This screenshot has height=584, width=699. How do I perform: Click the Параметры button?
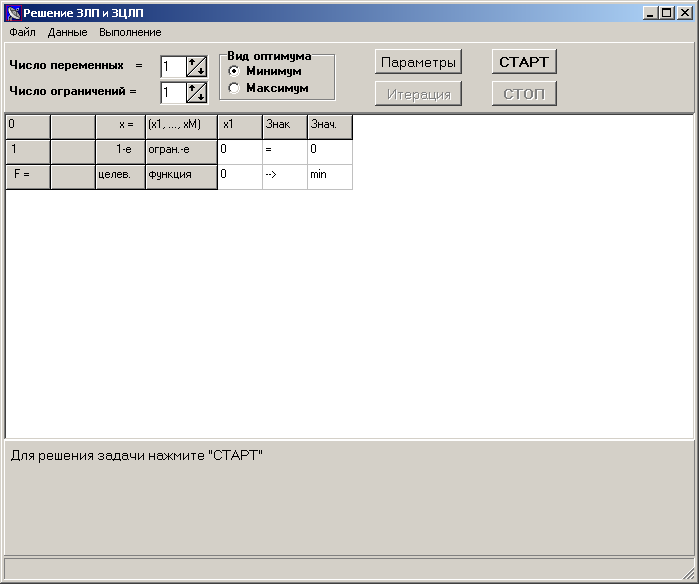point(418,62)
